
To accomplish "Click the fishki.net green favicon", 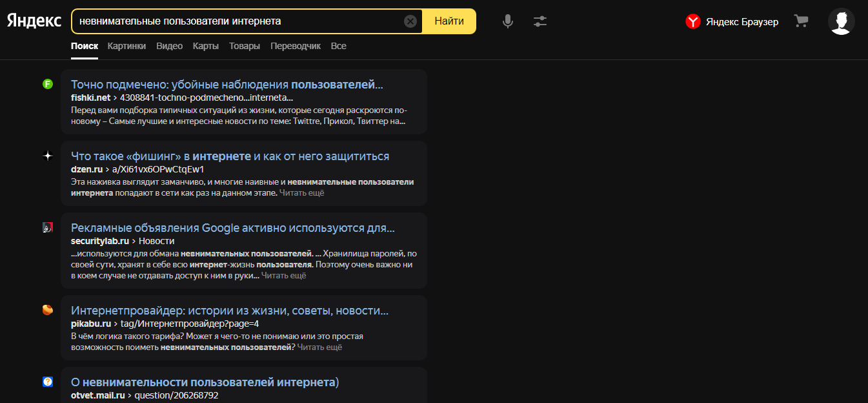I will point(48,84).
